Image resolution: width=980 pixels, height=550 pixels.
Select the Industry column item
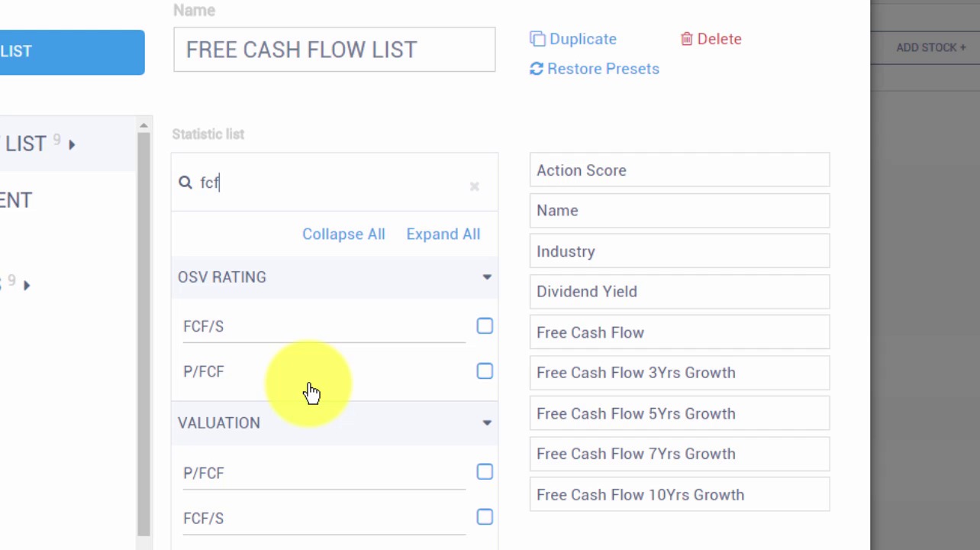pyautogui.click(x=679, y=251)
